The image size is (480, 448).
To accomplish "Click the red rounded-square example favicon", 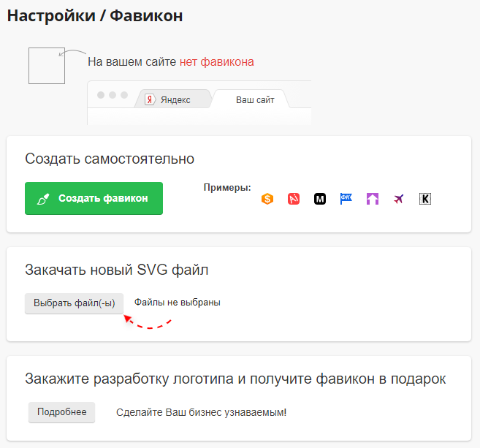I will (x=294, y=199).
